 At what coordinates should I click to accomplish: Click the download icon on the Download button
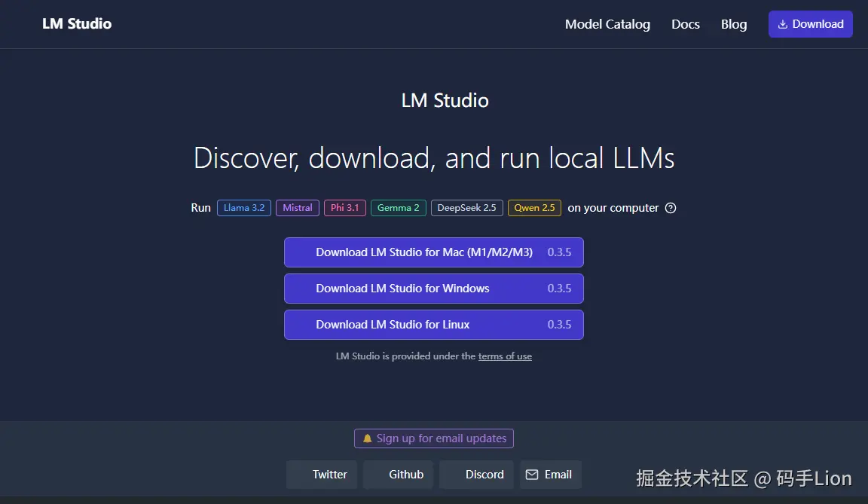[785, 23]
